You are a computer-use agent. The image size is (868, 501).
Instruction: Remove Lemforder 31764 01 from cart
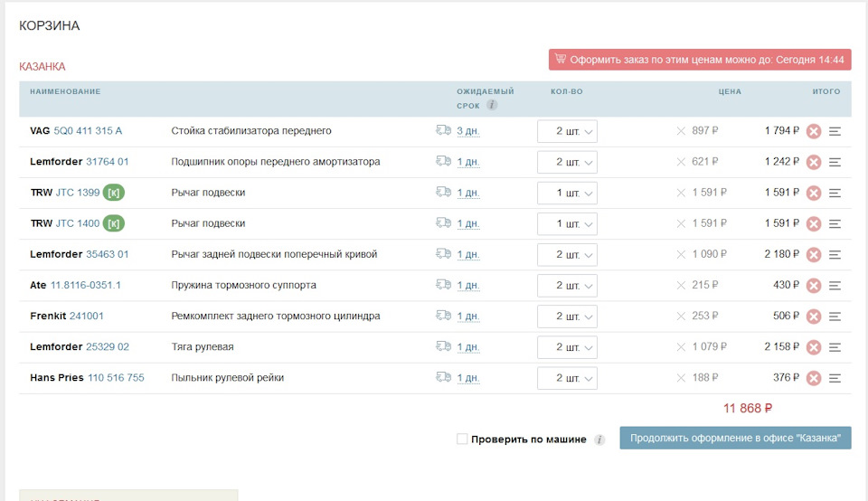tap(813, 162)
